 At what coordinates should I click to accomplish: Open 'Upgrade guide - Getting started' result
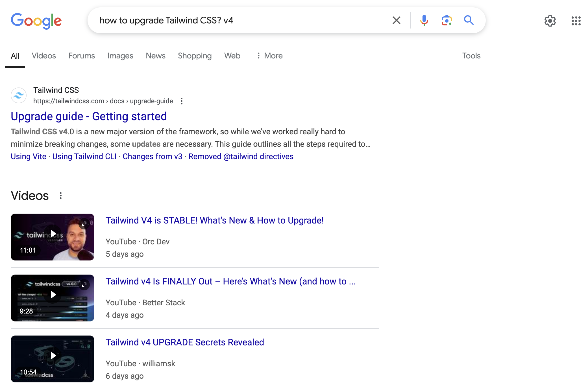click(89, 116)
